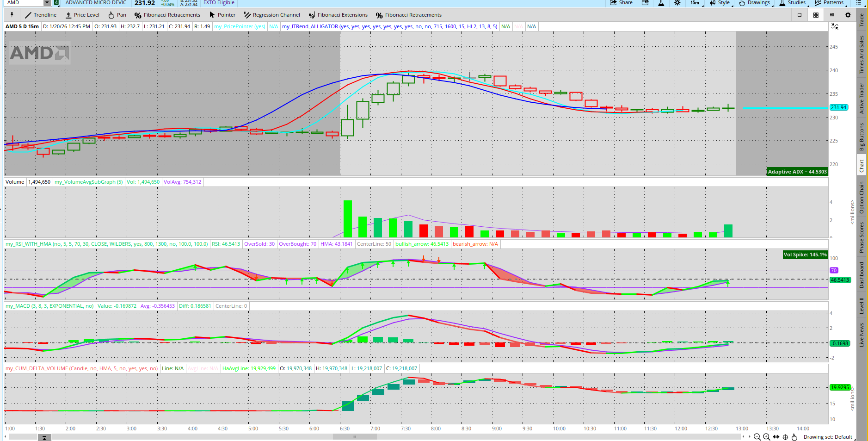Open the Drawing set: Default menu
868x441 pixels.
click(827, 437)
